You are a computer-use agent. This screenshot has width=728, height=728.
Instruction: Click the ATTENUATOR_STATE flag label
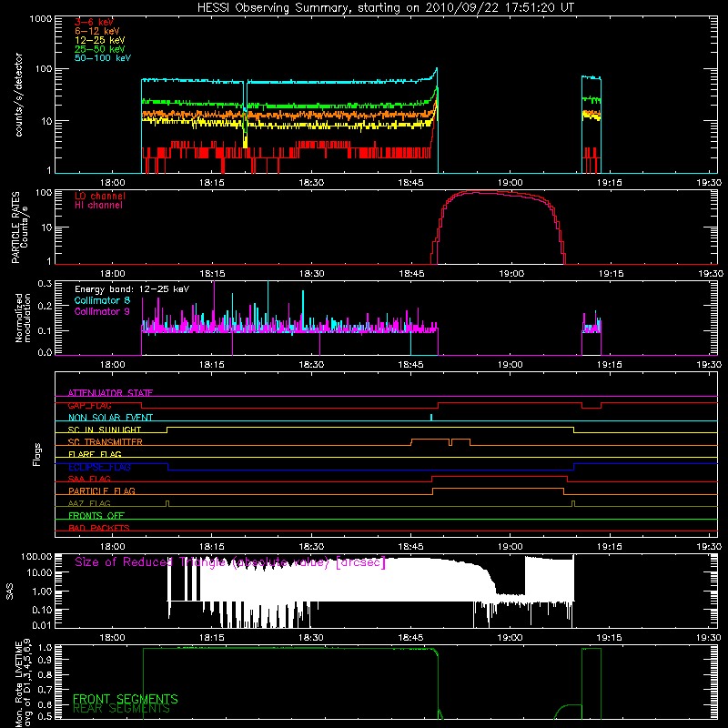coord(110,393)
